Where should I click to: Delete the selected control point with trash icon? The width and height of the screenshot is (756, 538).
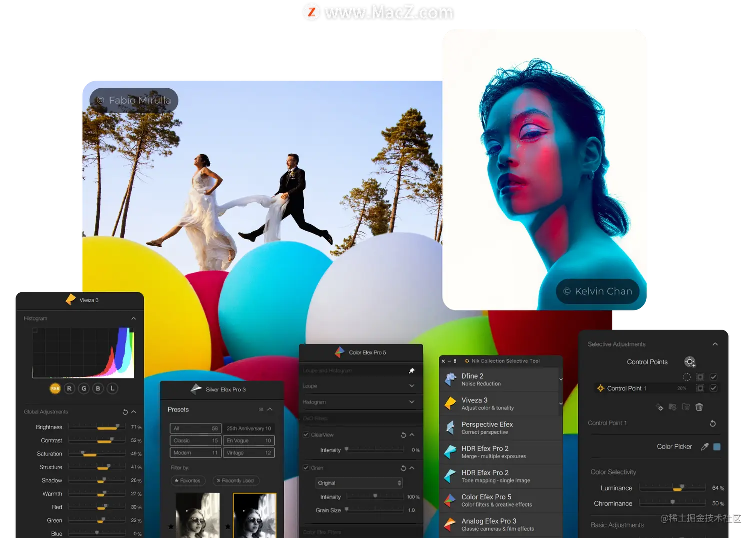point(699,407)
